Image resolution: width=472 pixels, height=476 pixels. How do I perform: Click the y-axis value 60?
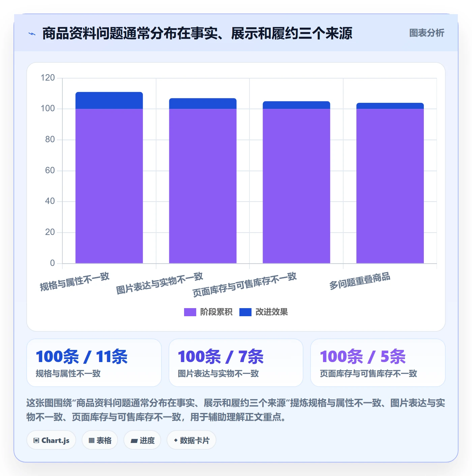pyautogui.click(x=50, y=171)
